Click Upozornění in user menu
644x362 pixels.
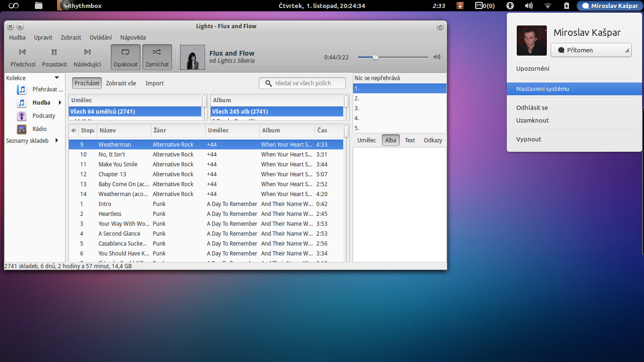pos(533,69)
